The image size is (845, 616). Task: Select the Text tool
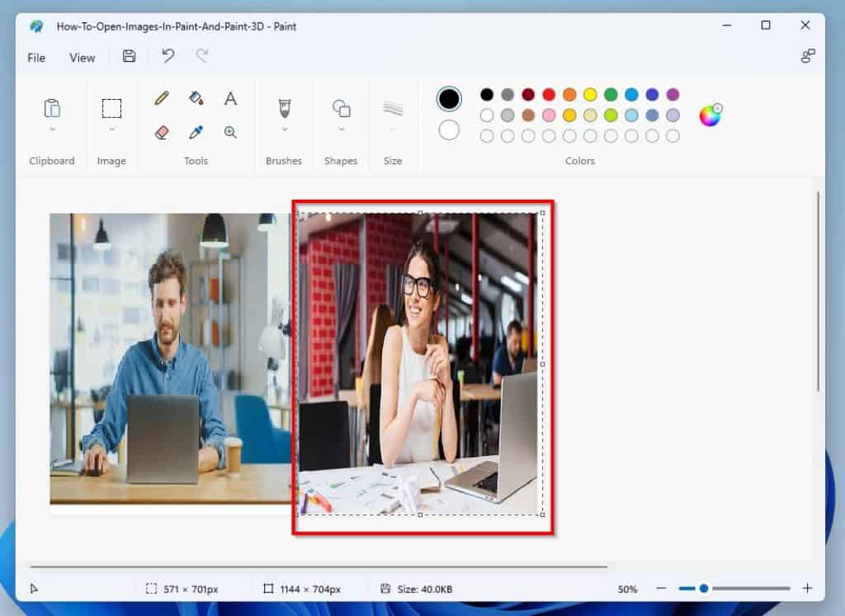[x=231, y=98]
